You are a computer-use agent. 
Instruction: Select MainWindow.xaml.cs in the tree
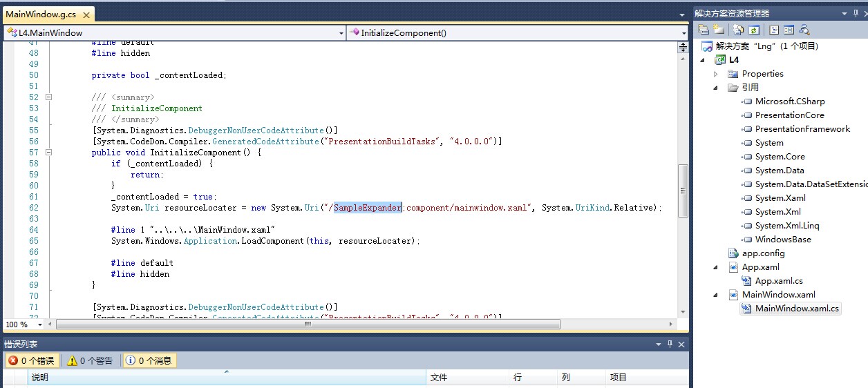point(797,309)
